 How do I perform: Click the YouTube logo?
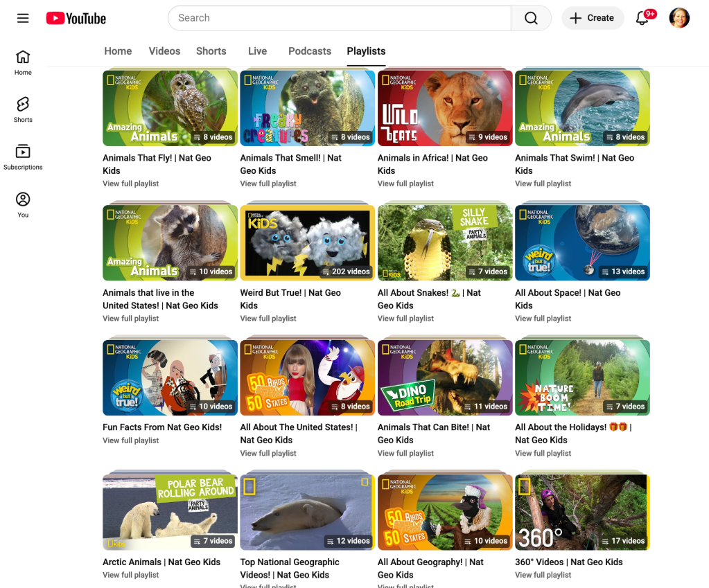76,18
